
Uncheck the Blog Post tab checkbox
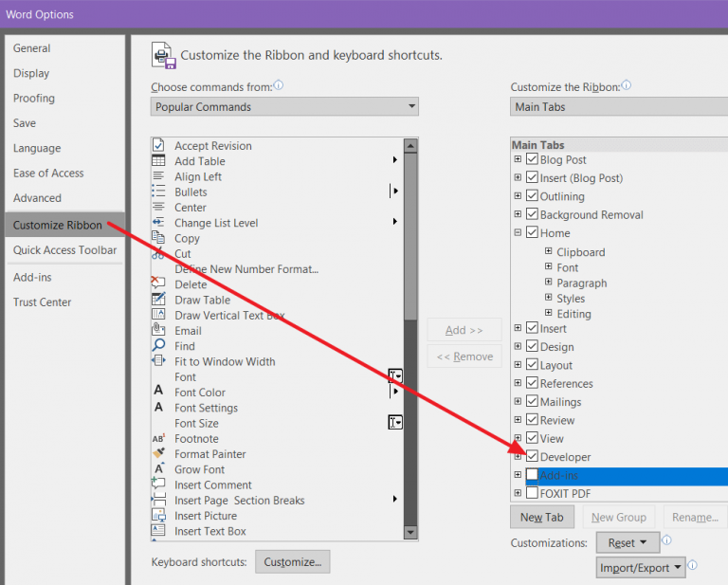532,159
